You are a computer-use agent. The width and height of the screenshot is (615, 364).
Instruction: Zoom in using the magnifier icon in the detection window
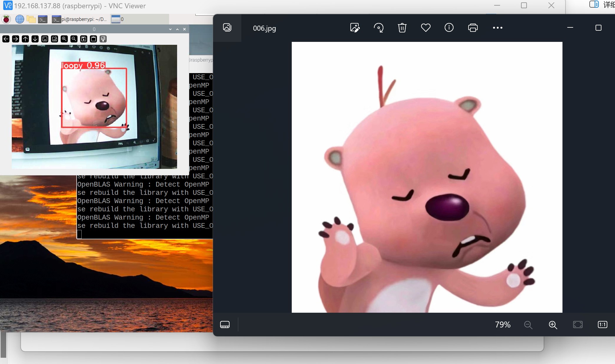tap(64, 39)
